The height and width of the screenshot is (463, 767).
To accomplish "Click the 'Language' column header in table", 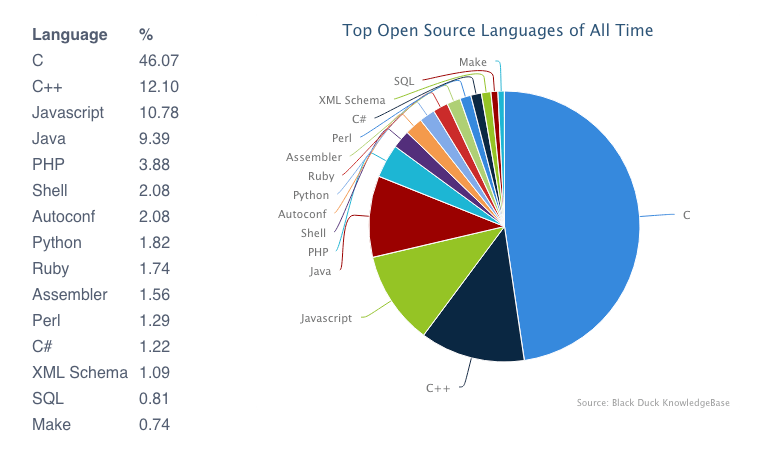I will click(x=69, y=35).
